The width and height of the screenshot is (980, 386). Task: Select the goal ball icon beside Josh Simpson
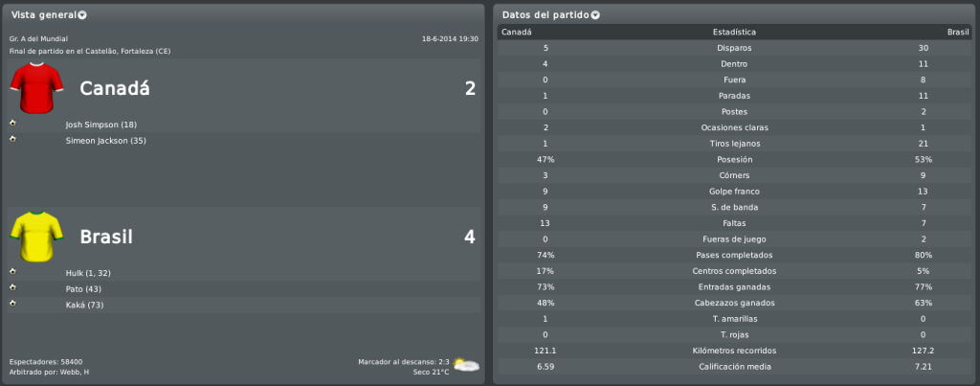(12, 123)
